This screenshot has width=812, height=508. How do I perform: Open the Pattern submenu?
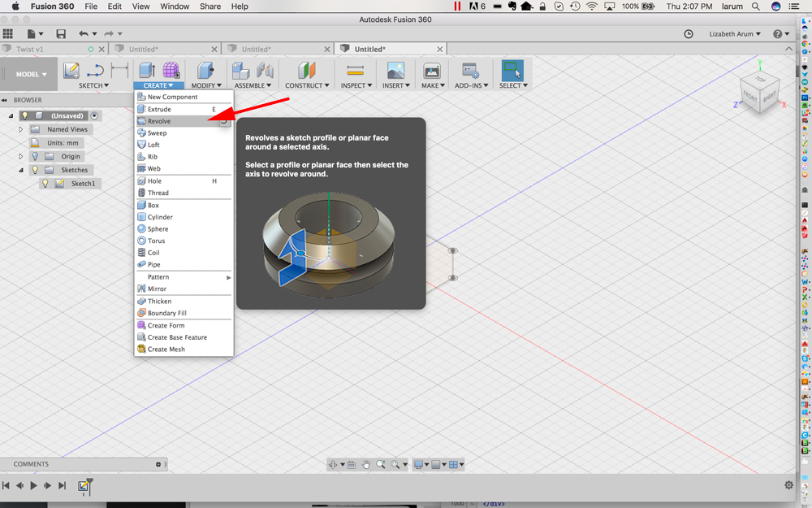(x=184, y=277)
